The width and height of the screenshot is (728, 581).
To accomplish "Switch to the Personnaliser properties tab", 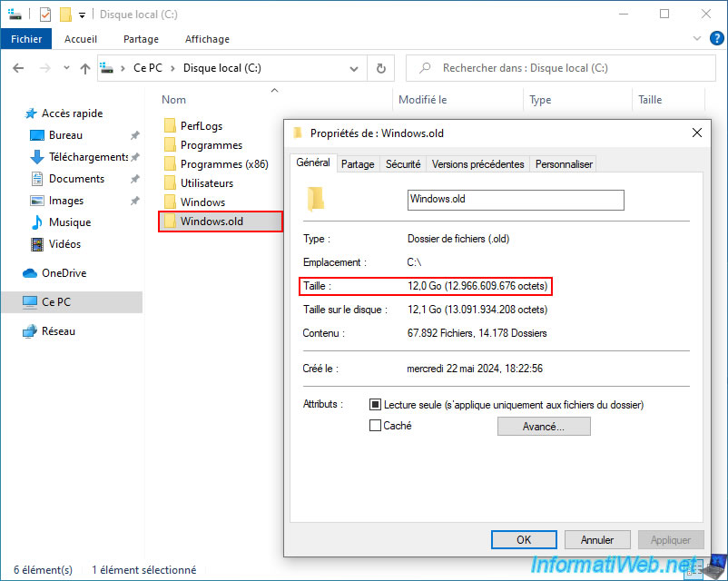I will click(x=564, y=164).
